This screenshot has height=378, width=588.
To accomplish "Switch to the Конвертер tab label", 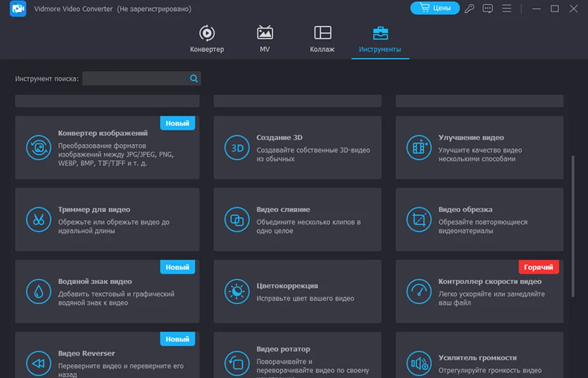I will pos(207,49).
